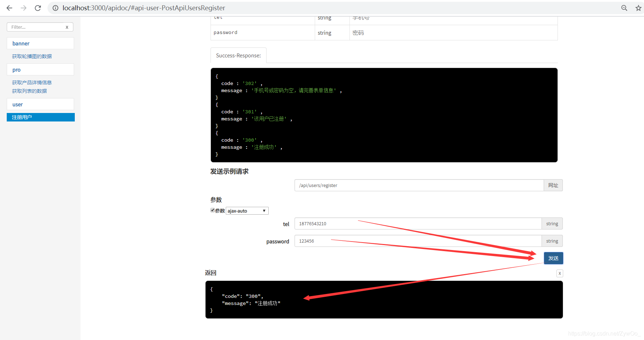Screen dimensions: 644x340
Task: Open the zoom magnifier icon in address bar
Action: pos(624,8)
